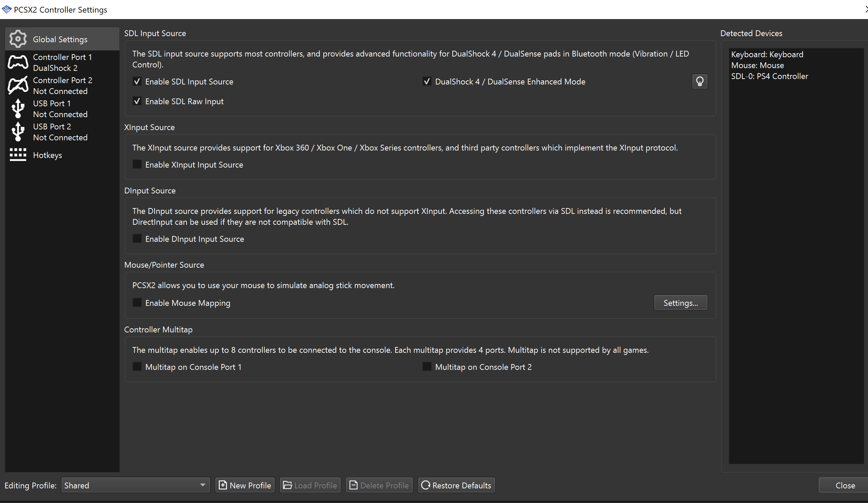The image size is (868, 503).
Task: Enable XInput Input Source
Action: [137, 164]
